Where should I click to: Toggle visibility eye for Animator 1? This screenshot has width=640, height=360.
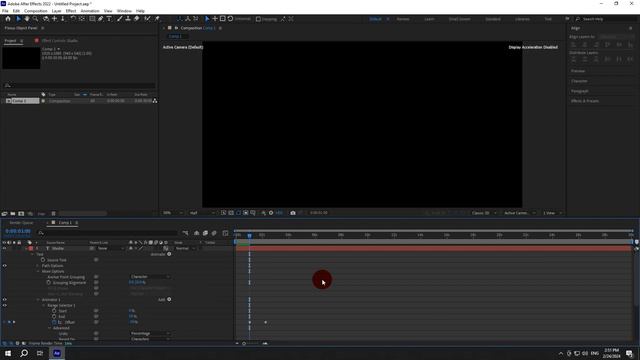[4, 300]
